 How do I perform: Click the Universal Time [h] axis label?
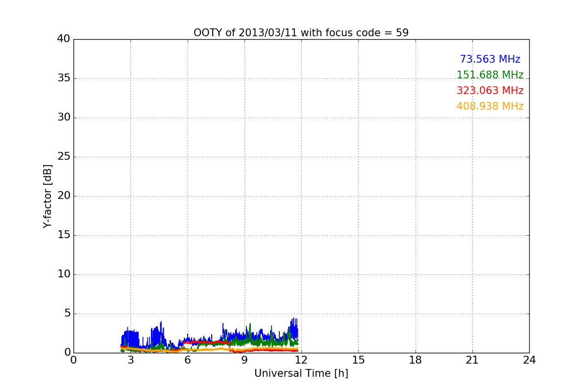[x=301, y=373]
